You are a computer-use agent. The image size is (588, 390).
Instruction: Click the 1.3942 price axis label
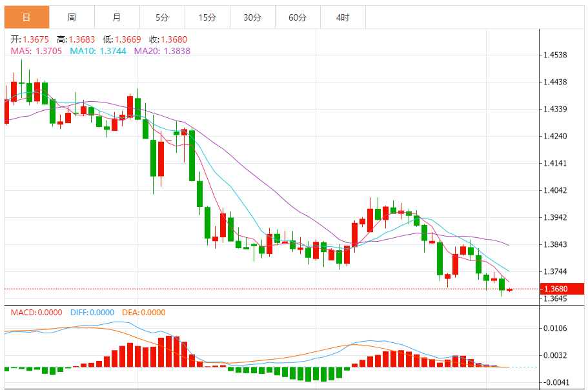pyautogui.click(x=555, y=217)
